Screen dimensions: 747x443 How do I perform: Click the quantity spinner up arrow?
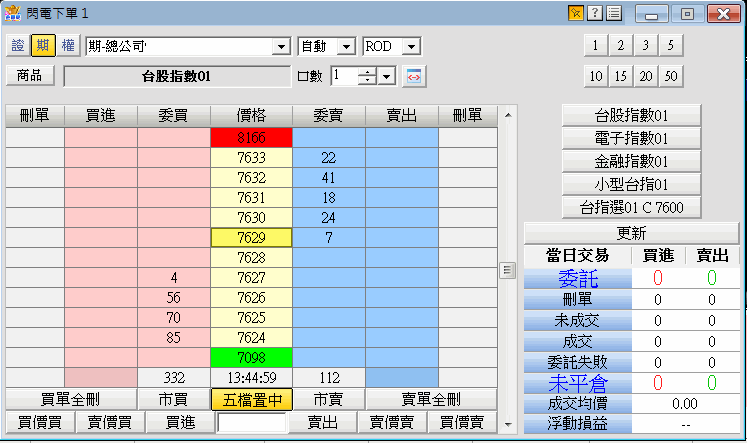[368, 72]
